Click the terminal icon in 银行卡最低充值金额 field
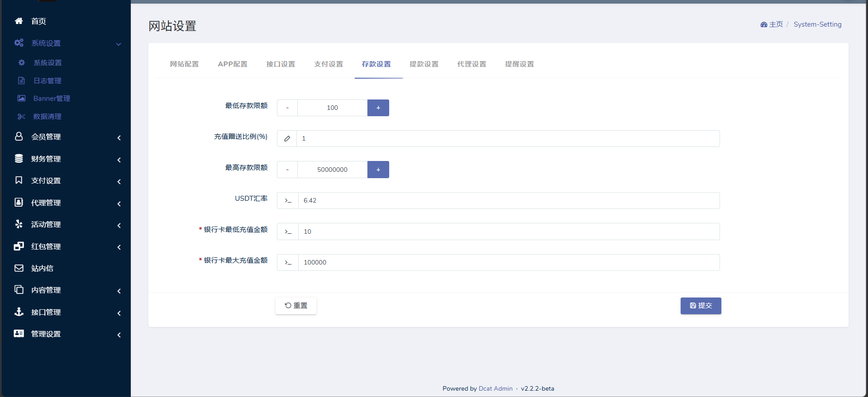868x397 pixels. pyautogui.click(x=288, y=232)
